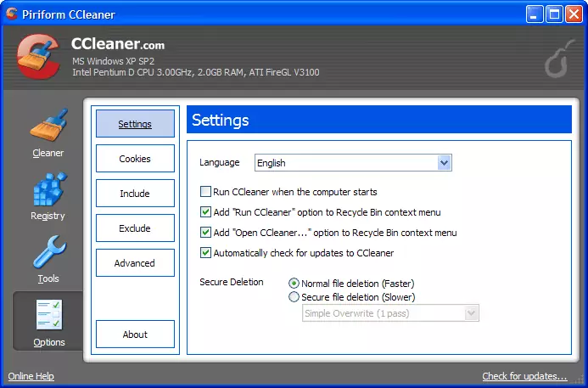
Task: Choose Normal file deletion (Faster)
Action: [x=294, y=284]
